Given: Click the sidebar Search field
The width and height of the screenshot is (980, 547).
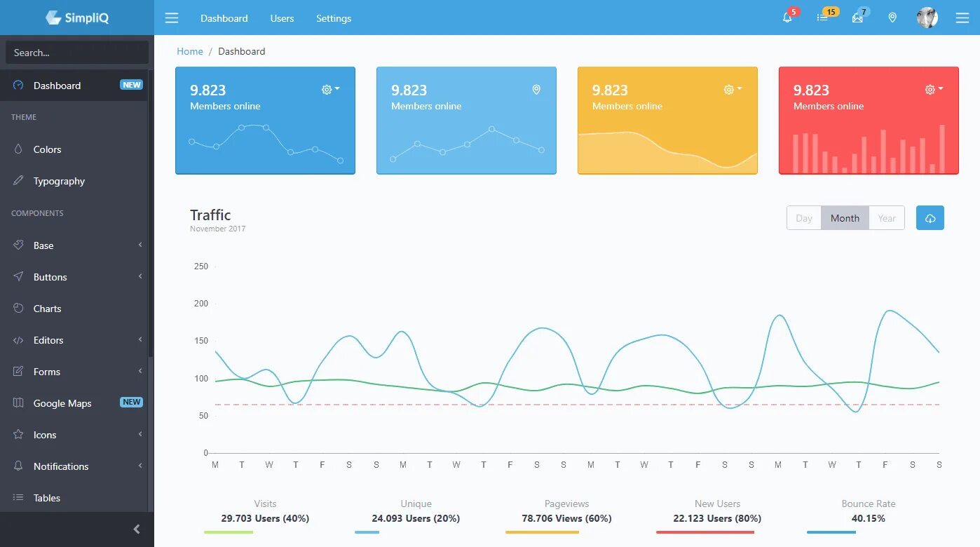Looking at the screenshot, I should pyautogui.click(x=77, y=53).
